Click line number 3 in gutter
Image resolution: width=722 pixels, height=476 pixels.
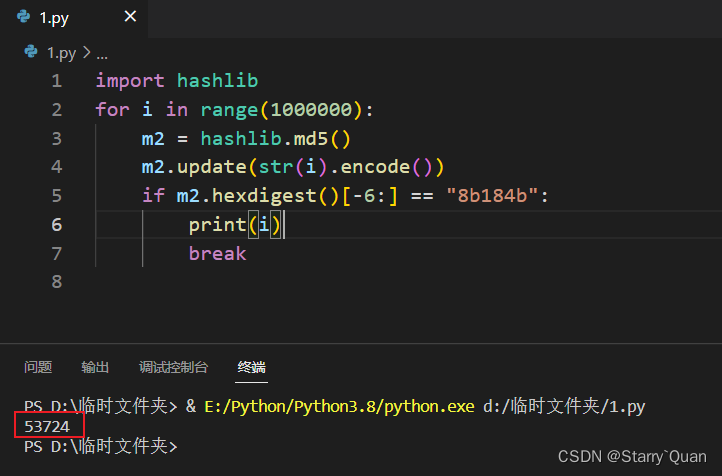[x=57, y=139]
